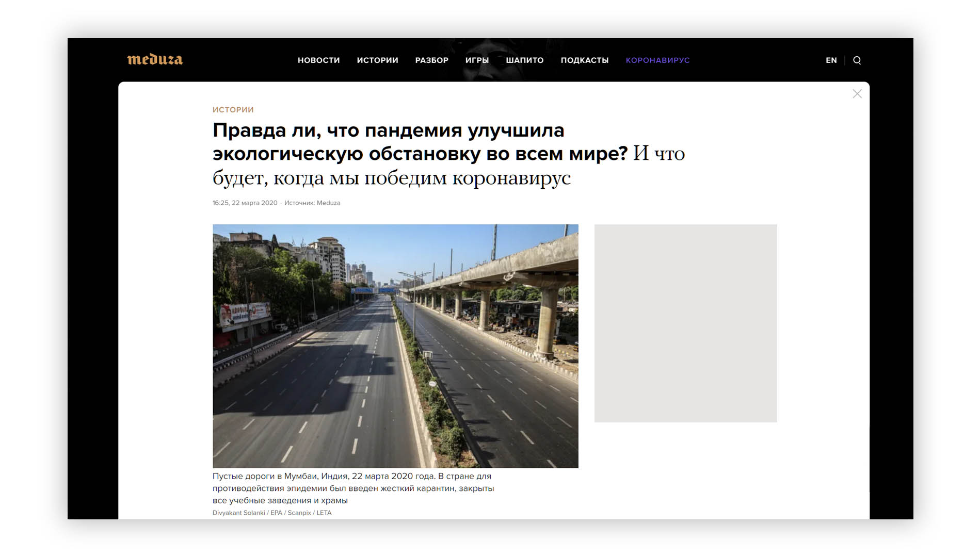Click the 'Источник: Meduza' source label

[x=312, y=203]
